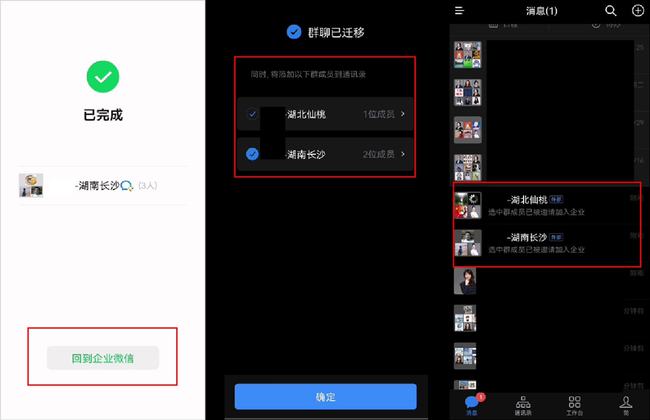650x420 pixels.
Task: Switch to the 消息 tab
Action: pyautogui.click(x=472, y=404)
